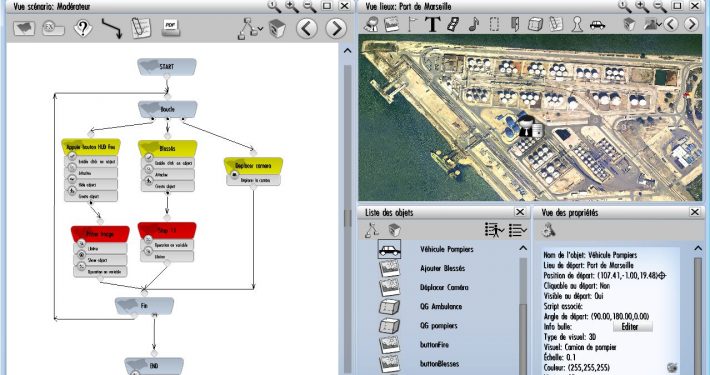The width and height of the screenshot is (710, 375).
Task: Select buttonFire in object list
Action: click(x=434, y=345)
